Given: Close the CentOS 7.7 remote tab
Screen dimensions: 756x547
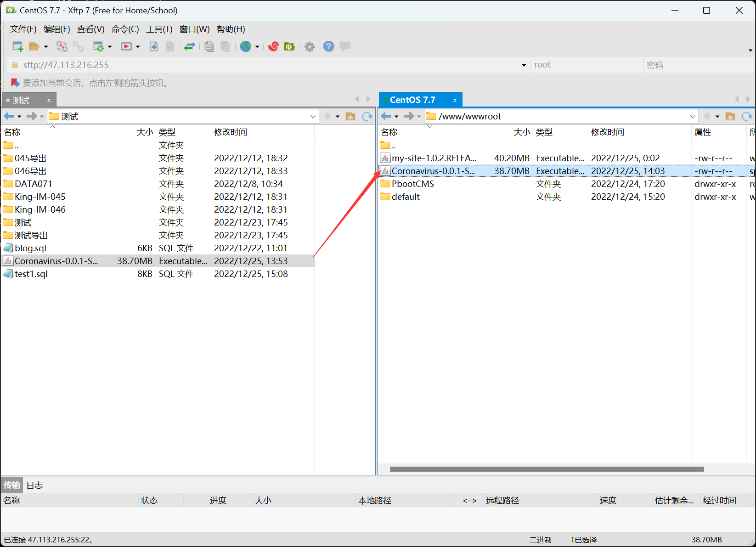Looking at the screenshot, I should point(455,100).
